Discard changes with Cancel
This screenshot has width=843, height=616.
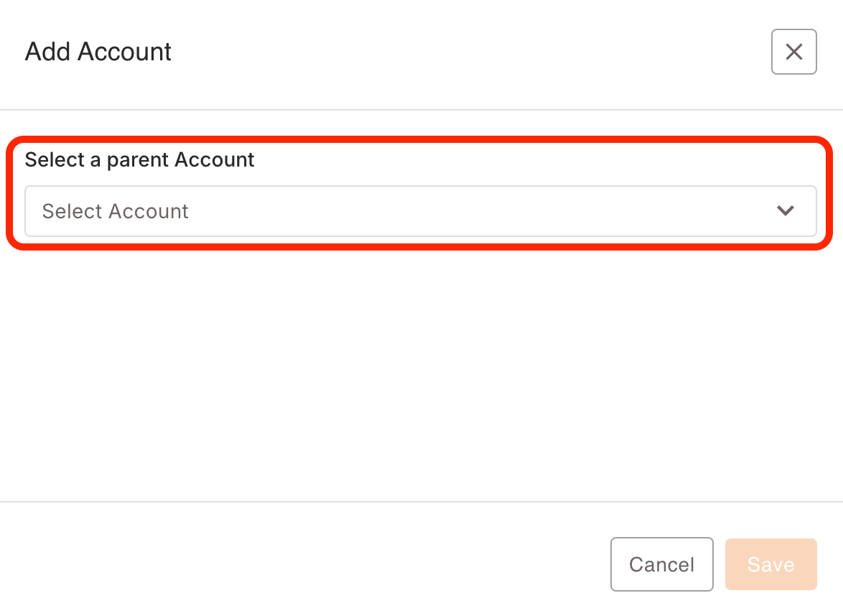[662, 564]
